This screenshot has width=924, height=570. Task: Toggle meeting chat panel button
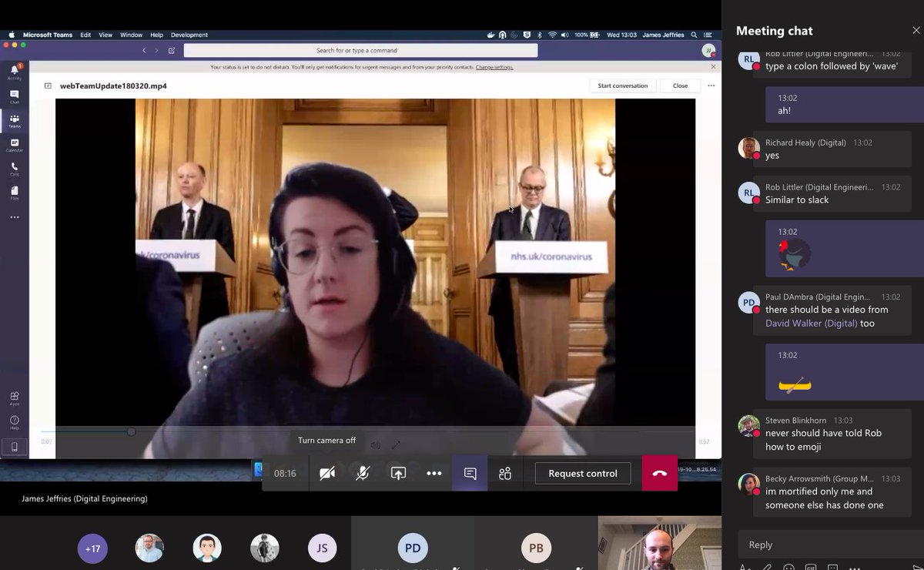pyautogui.click(x=470, y=473)
